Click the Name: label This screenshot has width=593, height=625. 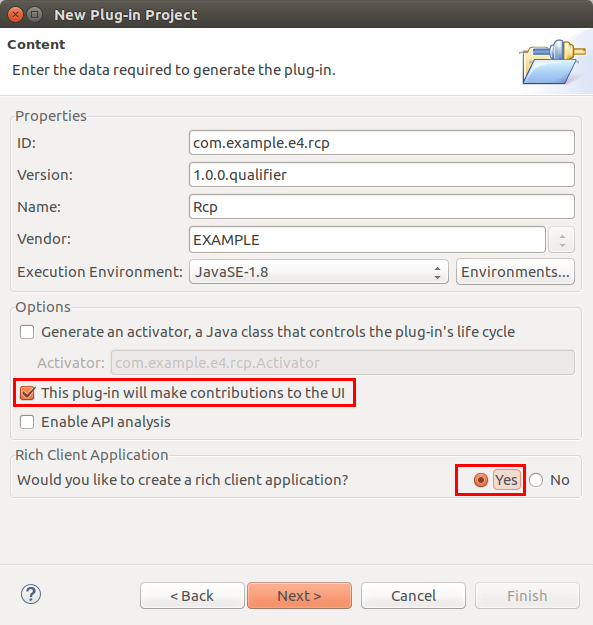[x=39, y=207]
